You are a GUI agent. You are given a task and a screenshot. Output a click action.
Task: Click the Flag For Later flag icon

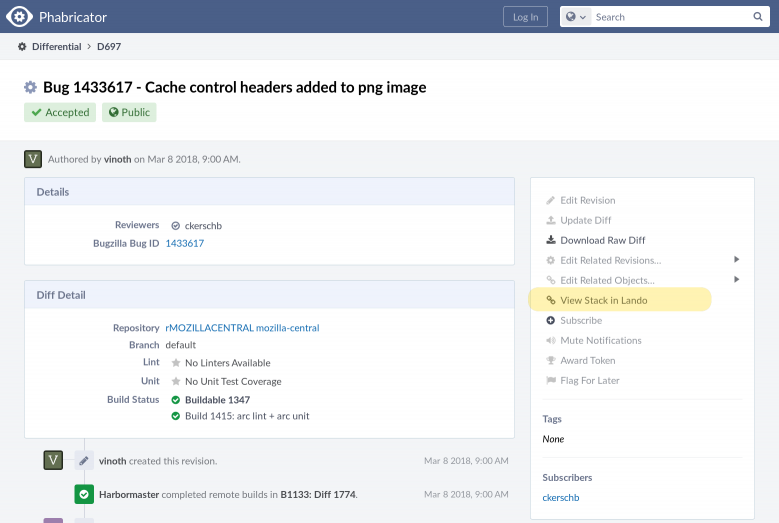550,380
